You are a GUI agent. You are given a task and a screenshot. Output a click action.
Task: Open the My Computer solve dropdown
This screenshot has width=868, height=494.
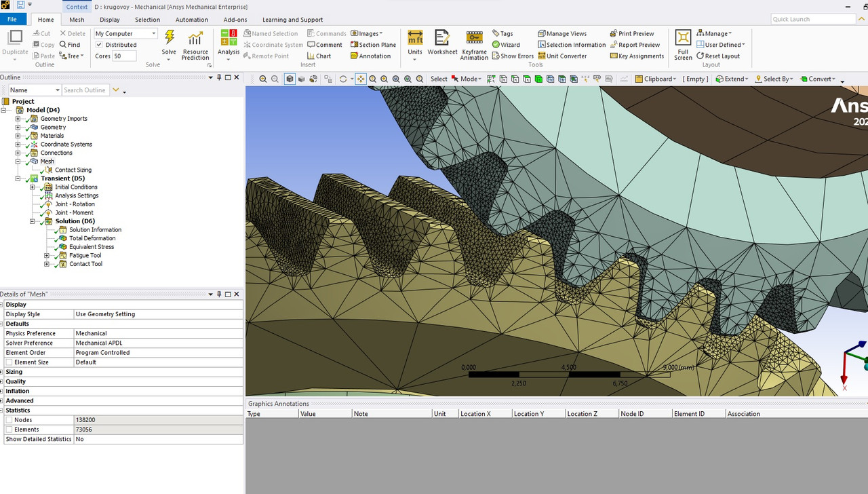tap(125, 33)
